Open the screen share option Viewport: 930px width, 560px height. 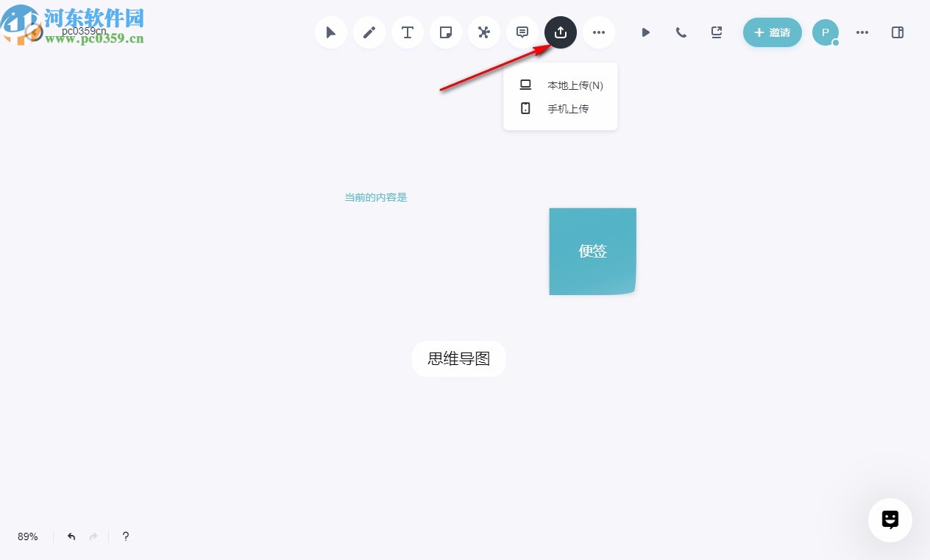(716, 32)
